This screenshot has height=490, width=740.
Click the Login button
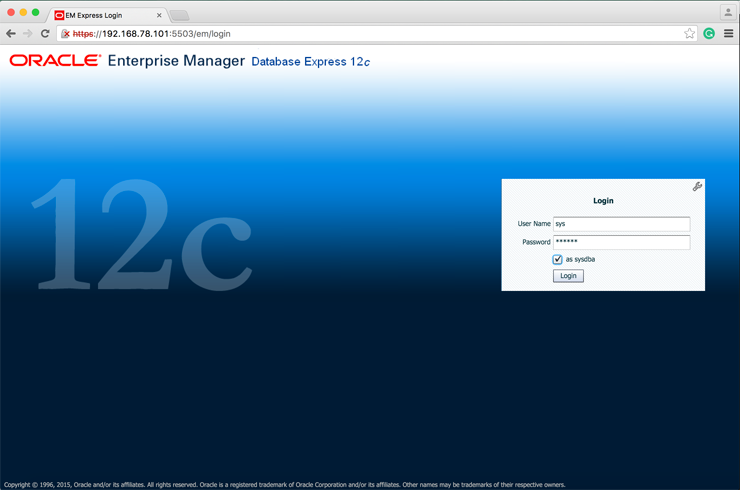click(568, 276)
